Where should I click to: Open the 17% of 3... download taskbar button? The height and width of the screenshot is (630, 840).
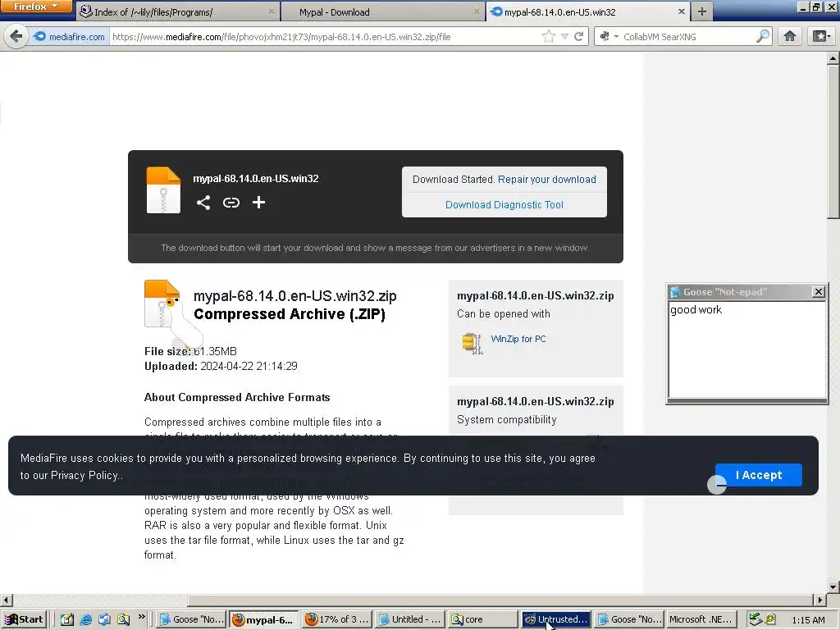pos(336,619)
